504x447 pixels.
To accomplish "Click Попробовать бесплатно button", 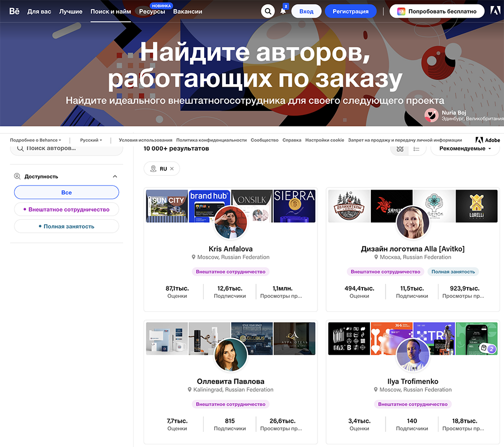I will point(437,11).
